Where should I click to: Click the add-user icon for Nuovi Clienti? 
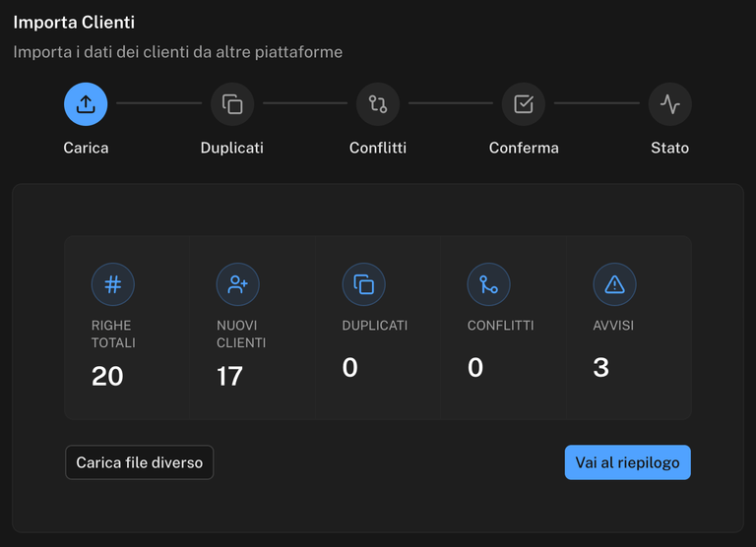237,284
